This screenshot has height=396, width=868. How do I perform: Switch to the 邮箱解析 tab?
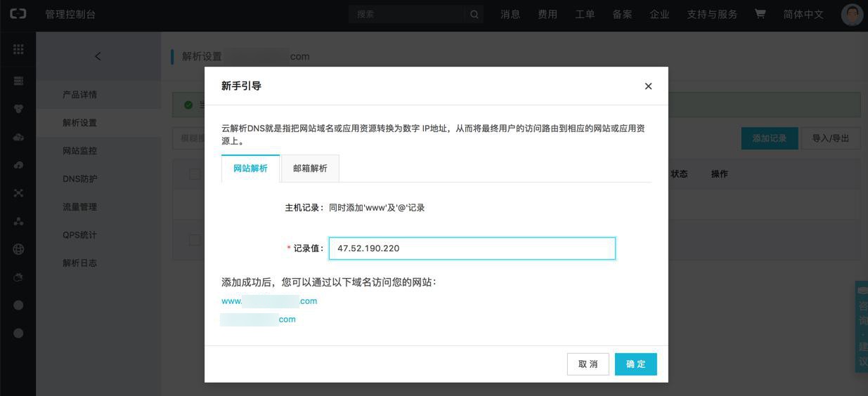tap(310, 169)
